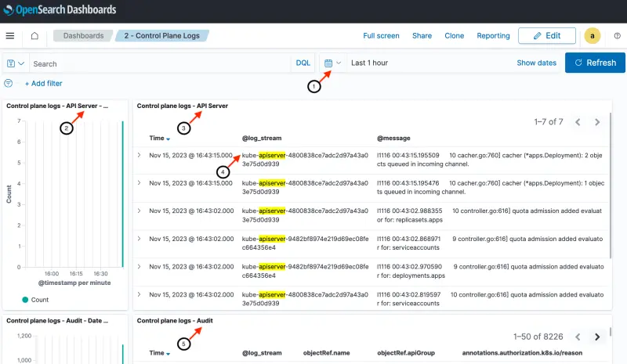Expand the last visible API Server log row
The width and height of the screenshot is (627, 364).
140,294
